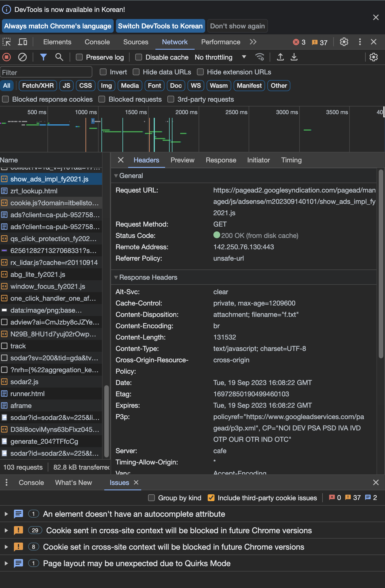Export HAR file with download icon
The height and width of the screenshot is (588, 385).
294,57
